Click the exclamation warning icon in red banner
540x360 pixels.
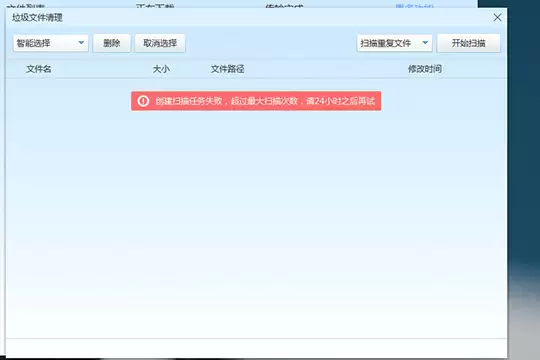(x=143, y=101)
